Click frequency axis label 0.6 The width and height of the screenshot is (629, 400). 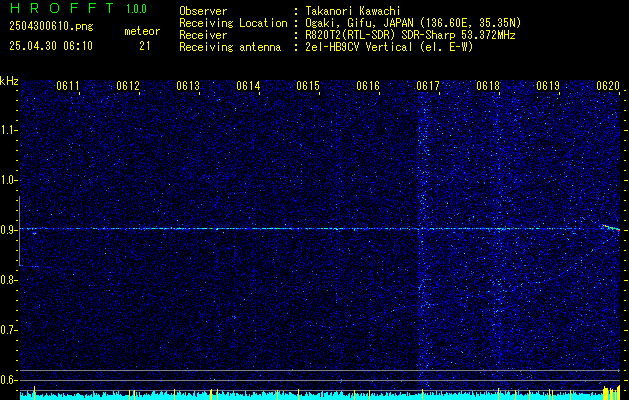(8, 380)
